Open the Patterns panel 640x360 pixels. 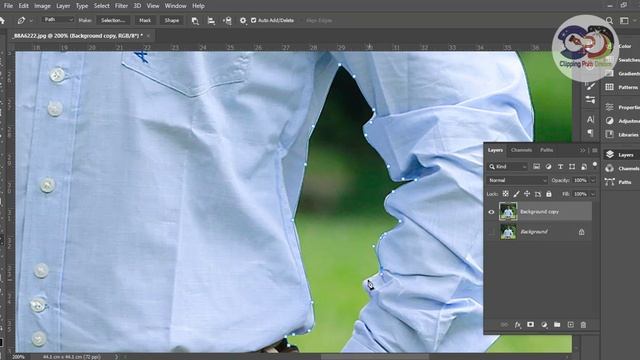(x=623, y=87)
